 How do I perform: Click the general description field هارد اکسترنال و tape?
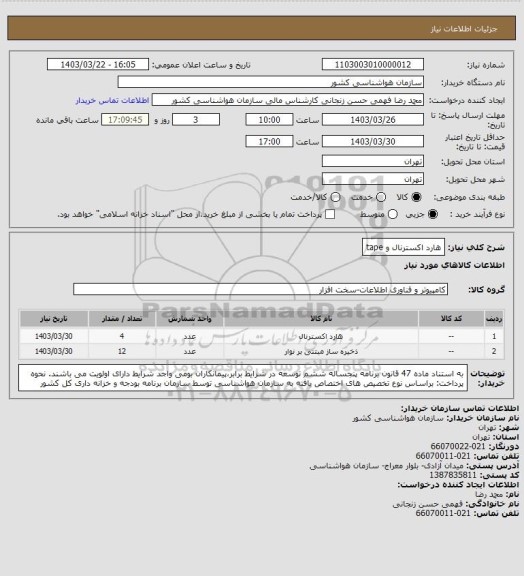(403, 247)
